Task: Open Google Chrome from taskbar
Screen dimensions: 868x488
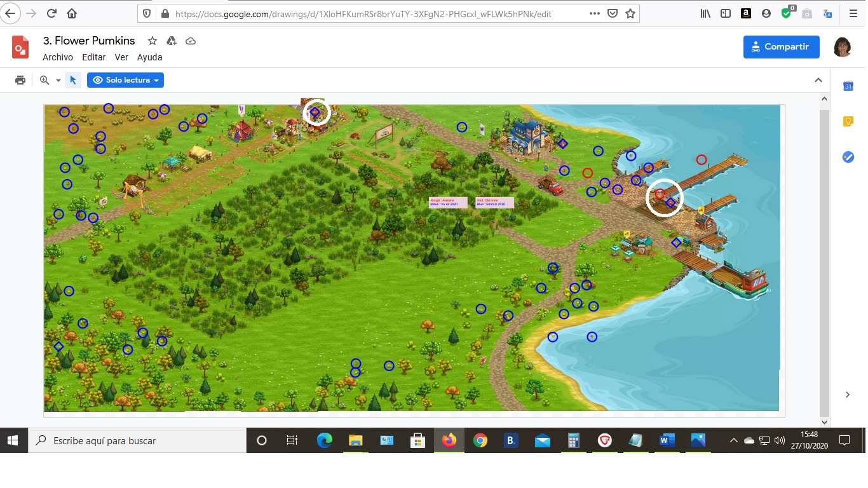Action: (x=480, y=440)
